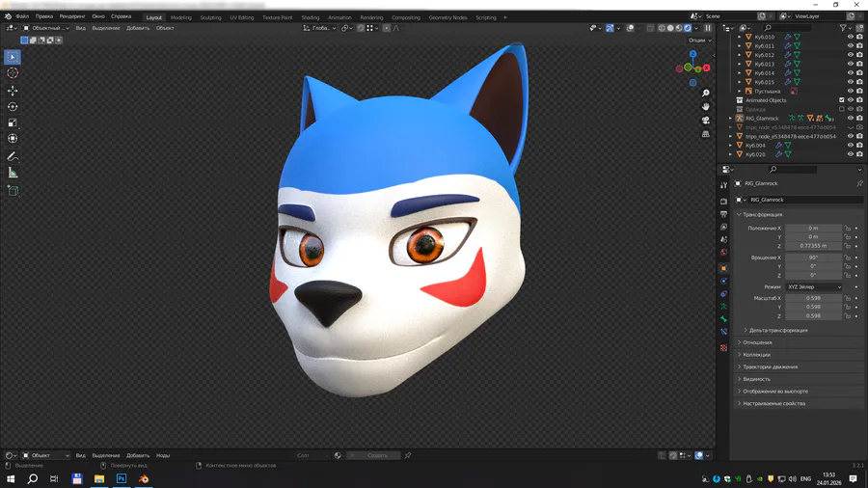Select the Measure ruler tool
Viewport: 868px width, 488px height.
pos(13,174)
